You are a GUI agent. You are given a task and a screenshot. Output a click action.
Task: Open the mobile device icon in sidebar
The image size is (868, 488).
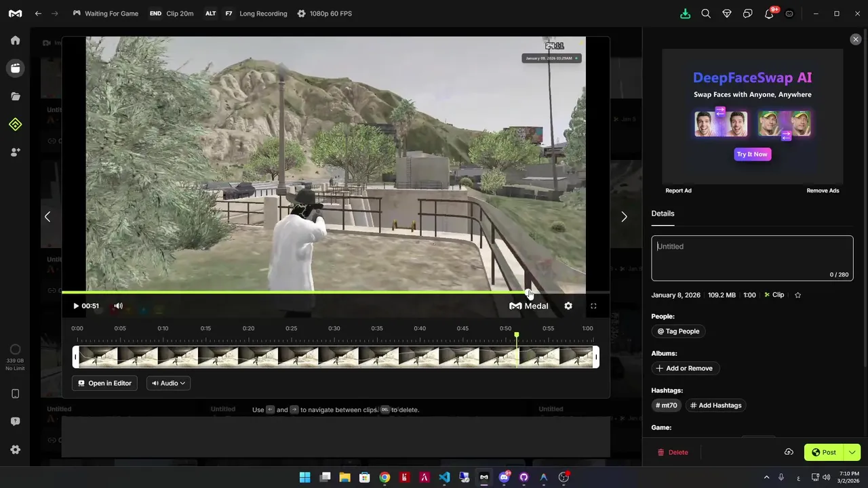tap(15, 394)
